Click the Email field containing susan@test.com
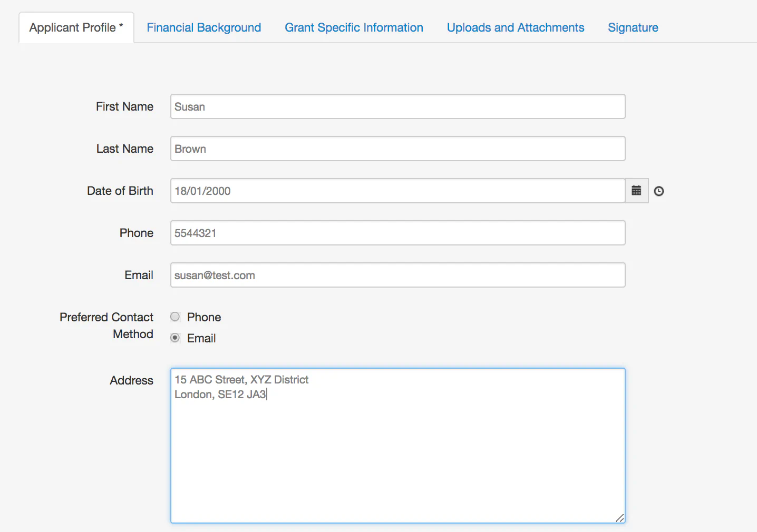This screenshot has height=532, width=757. 397,275
